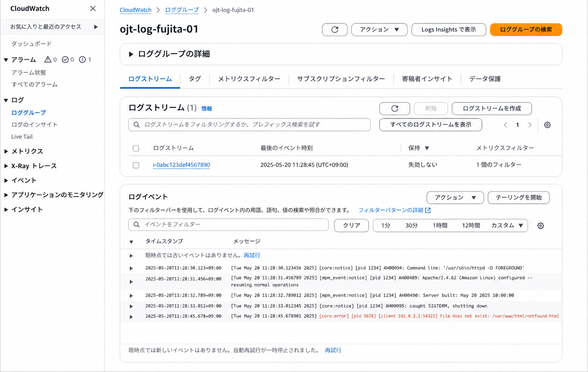Open ダッシュボード in the sidebar
Image resolution: width=588 pixels, height=372 pixels.
coord(31,44)
